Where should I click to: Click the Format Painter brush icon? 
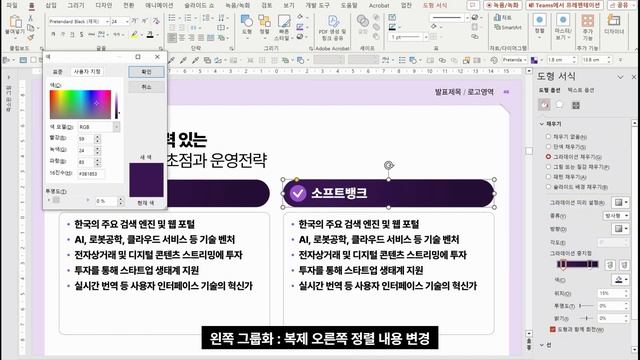[31, 38]
